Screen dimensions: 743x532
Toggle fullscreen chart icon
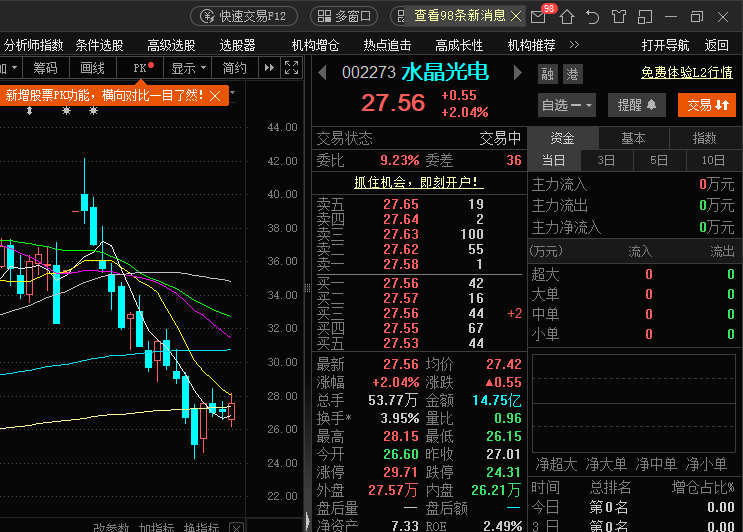pos(291,68)
